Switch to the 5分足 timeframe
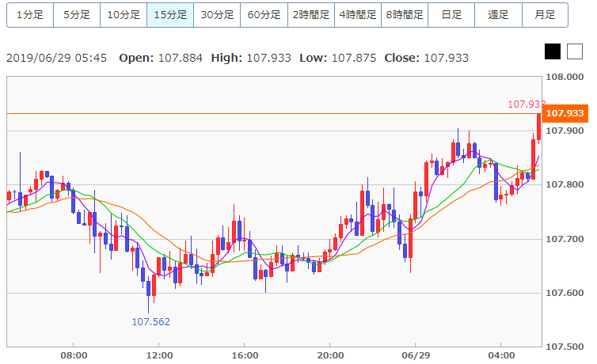Image resolution: width=597 pixels, height=364 pixels. tap(77, 15)
